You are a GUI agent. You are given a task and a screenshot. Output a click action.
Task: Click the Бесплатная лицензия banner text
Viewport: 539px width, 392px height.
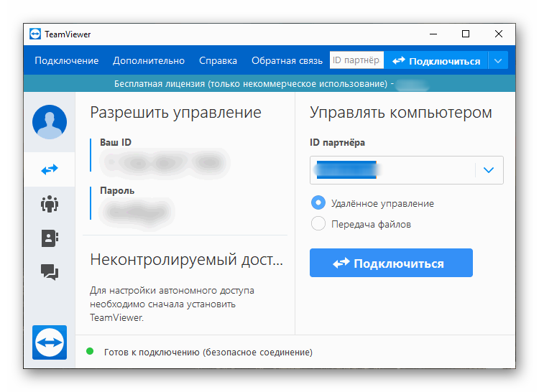[x=251, y=84]
